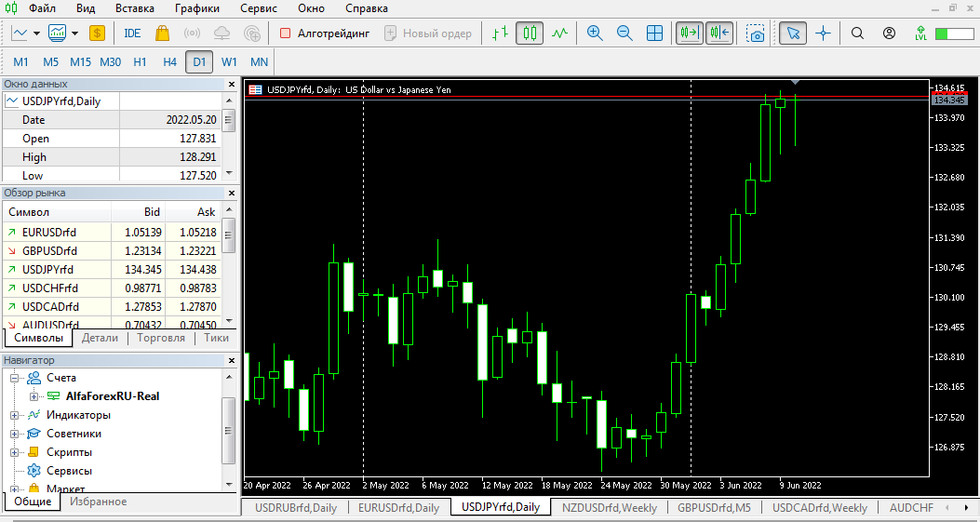Switch to the Торговля tab in Market Watch
Image resolution: width=980 pixels, height=522 pixels.
(x=161, y=338)
